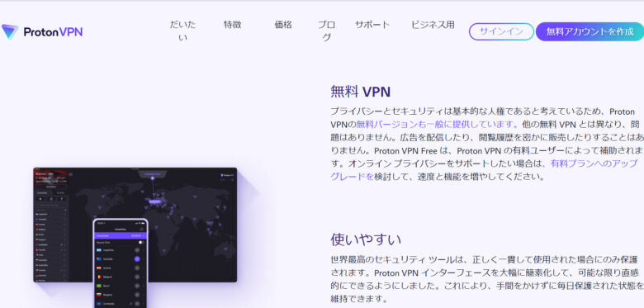Open the サポート menu item
Viewport: 644px width, 308px height.
pyautogui.click(x=372, y=25)
